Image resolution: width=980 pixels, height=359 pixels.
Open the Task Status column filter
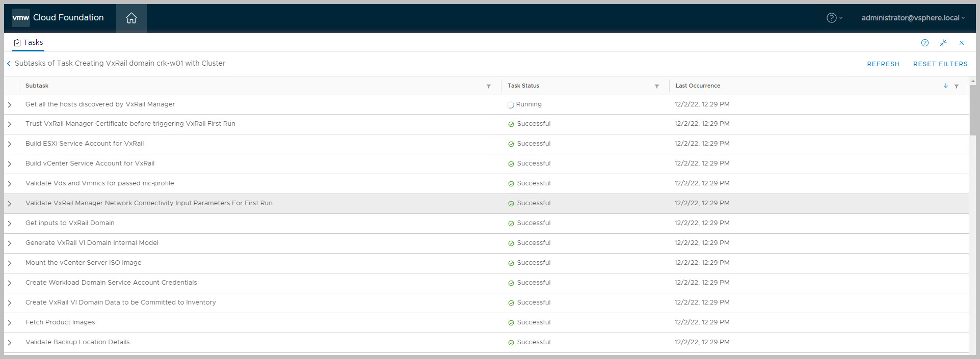tap(656, 86)
